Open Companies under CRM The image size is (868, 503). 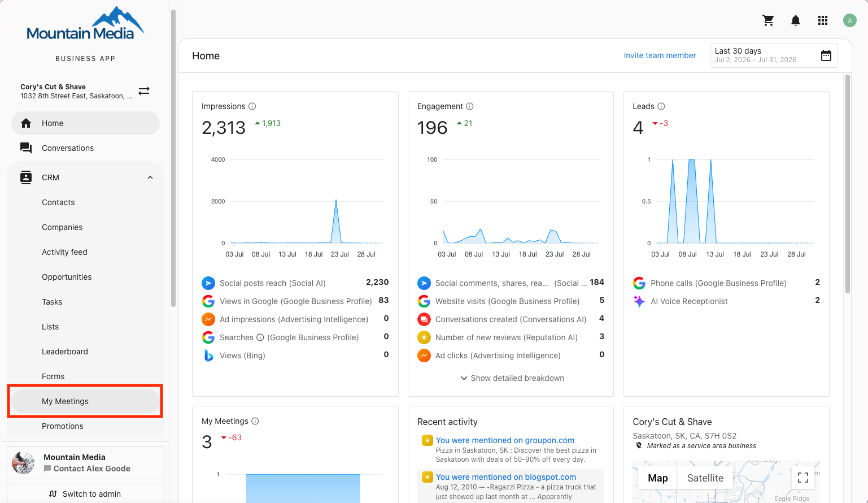point(62,227)
